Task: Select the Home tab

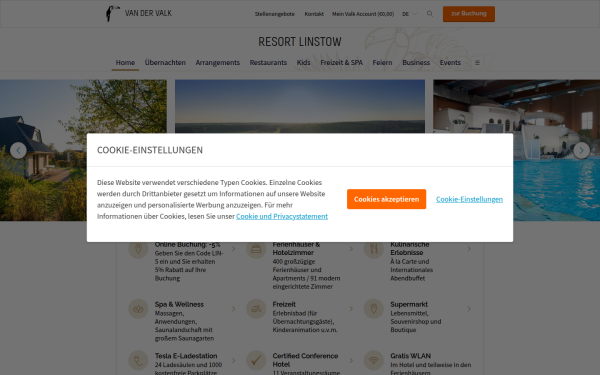Action: [x=125, y=62]
